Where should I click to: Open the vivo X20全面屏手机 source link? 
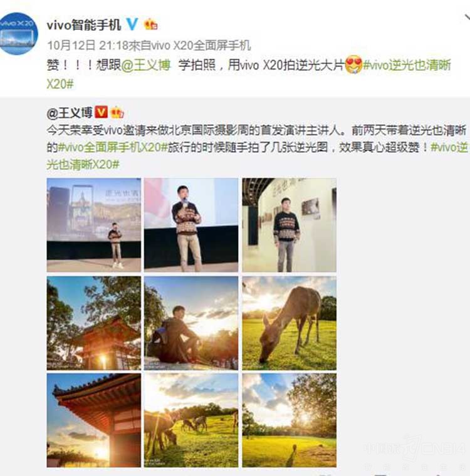pyautogui.click(x=201, y=46)
